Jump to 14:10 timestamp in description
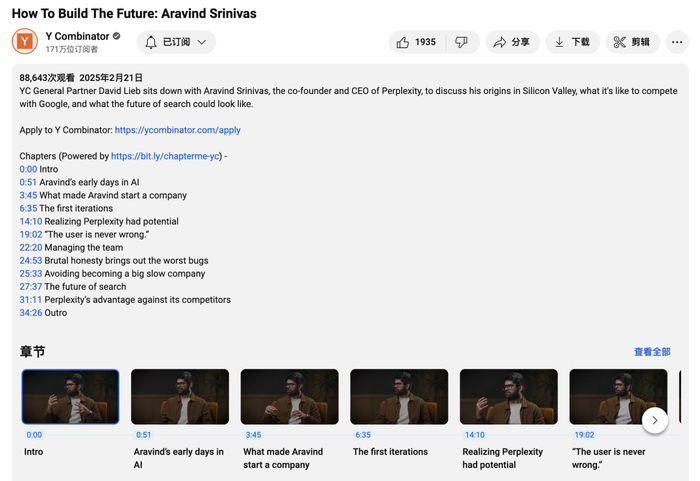 (x=30, y=221)
